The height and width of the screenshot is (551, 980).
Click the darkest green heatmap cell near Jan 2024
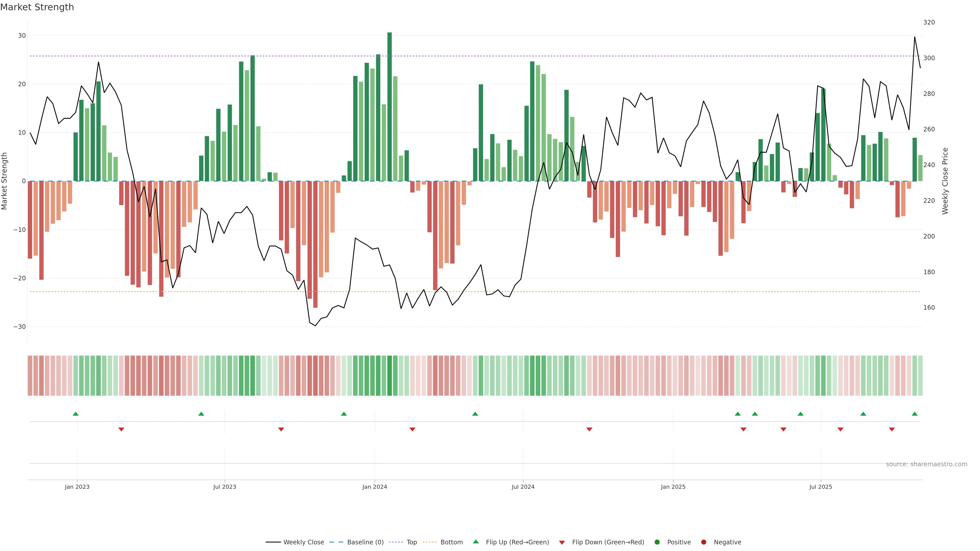[x=389, y=376]
